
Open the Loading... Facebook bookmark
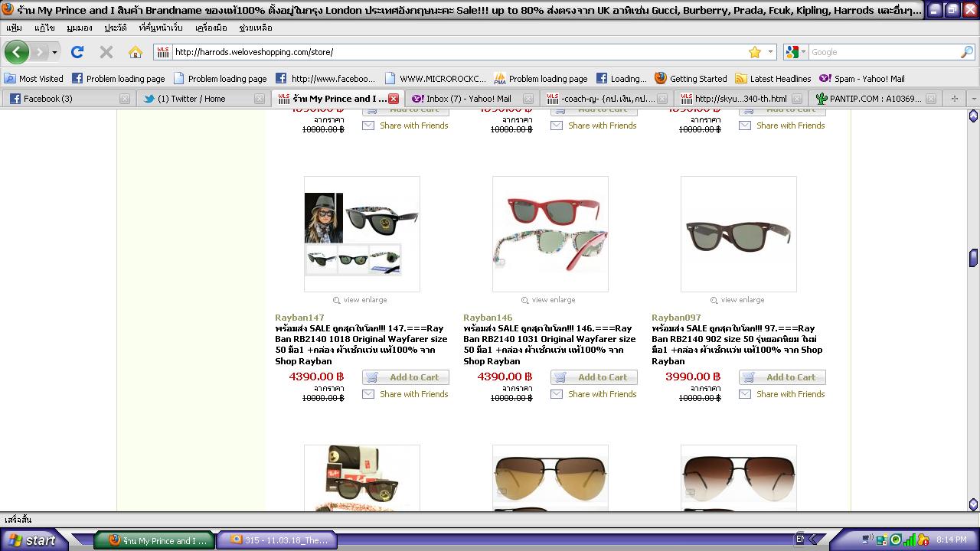621,78
